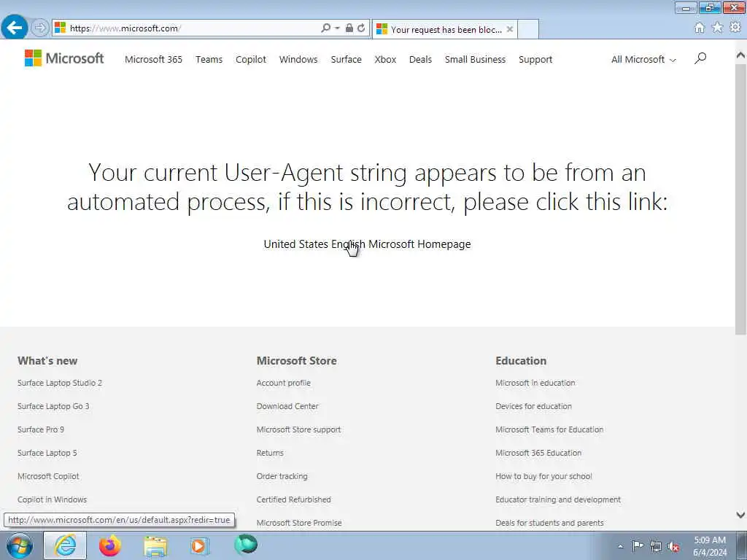The image size is (747, 560).
Task: Click the vertical scrollbar thumb
Action: click(741, 199)
